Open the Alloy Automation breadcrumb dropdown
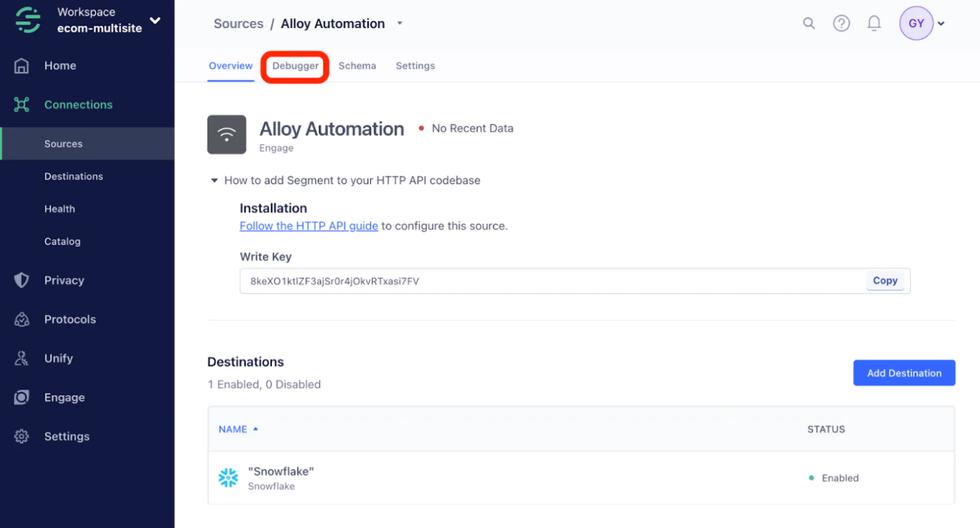Screen dimensions: 980x528 pos(400,24)
